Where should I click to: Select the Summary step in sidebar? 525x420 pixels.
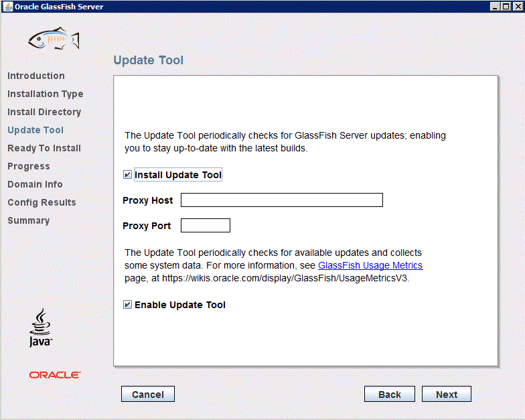click(28, 221)
